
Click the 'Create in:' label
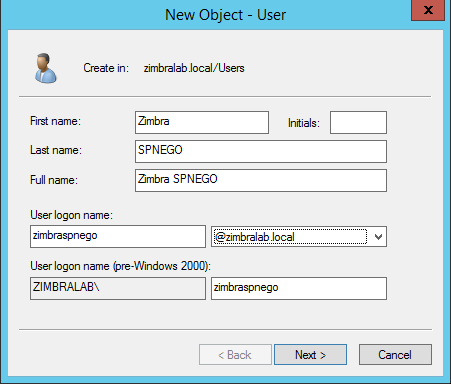pos(106,68)
